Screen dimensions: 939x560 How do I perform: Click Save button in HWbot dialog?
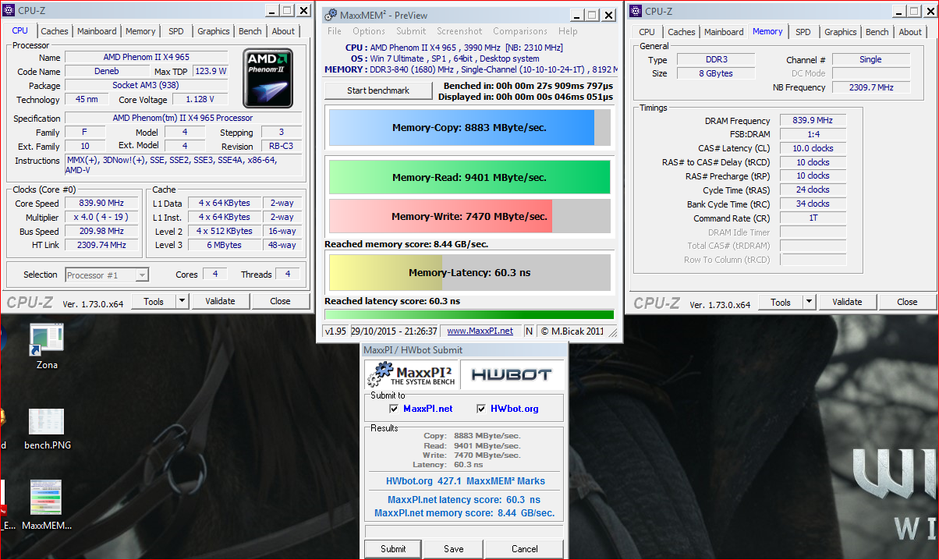click(454, 548)
